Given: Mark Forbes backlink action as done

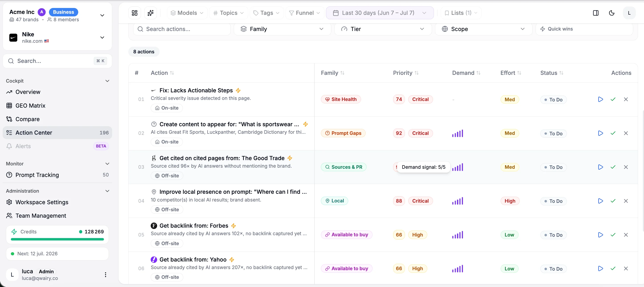Looking at the screenshot, I should [x=613, y=235].
